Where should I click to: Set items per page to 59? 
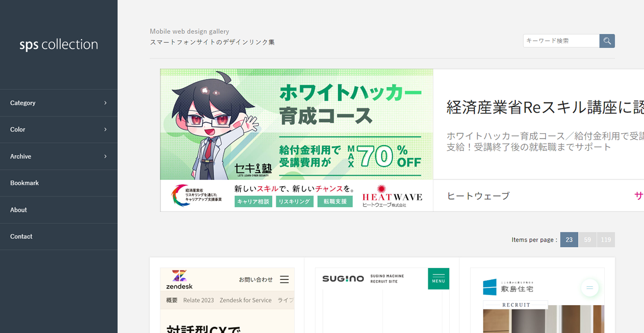pos(587,240)
